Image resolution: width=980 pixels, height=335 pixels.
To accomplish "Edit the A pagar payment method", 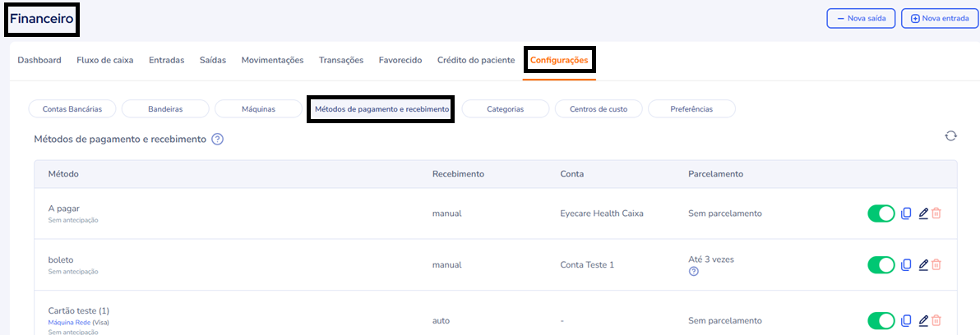I will click(922, 213).
